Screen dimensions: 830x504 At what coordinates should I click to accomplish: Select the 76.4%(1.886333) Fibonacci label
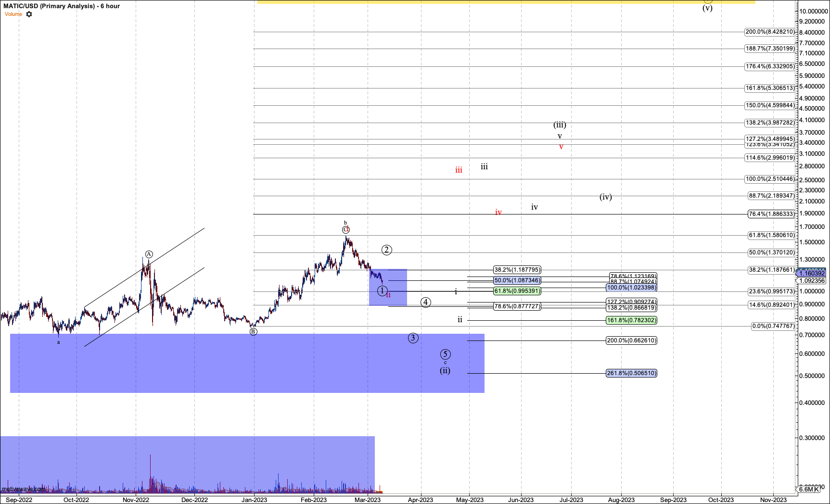(772, 214)
